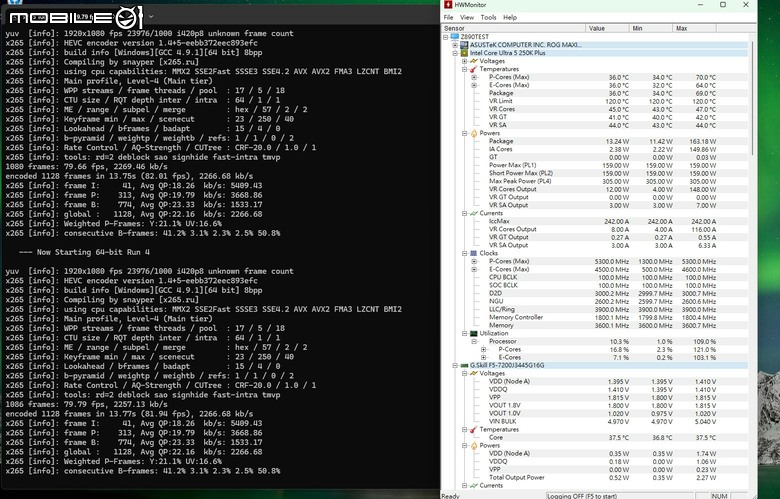Image resolution: width=780 pixels, height=499 pixels.
Task: Expand P-Cores (Max) in the Temperatures section
Action: click(474, 77)
